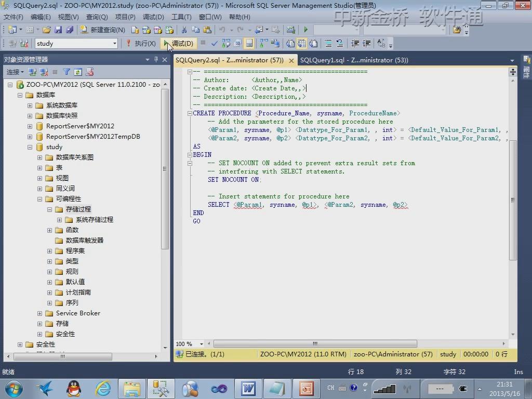532x399 pixels.
Task: Toggle Results to Grid option
Action: (302, 44)
